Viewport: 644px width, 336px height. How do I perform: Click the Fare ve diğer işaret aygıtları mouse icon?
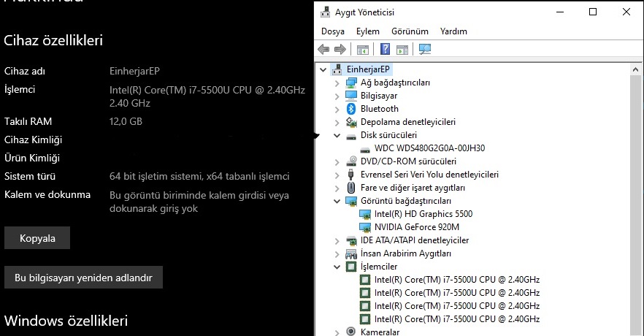coord(350,188)
